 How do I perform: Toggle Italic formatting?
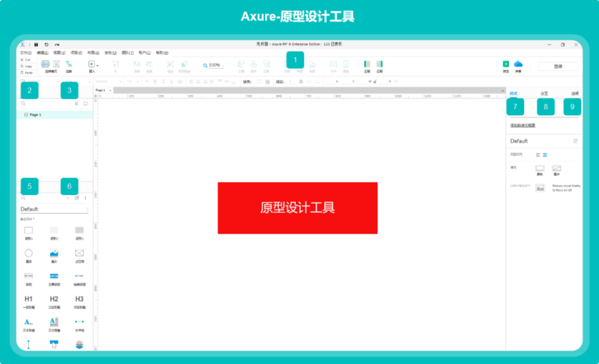[x=163, y=81]
